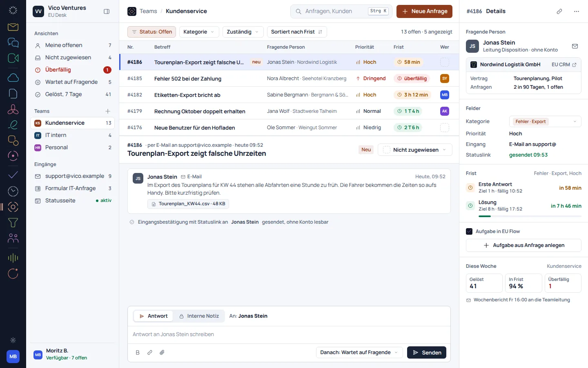Open the IT intern team
The image size is (588, 368).
click(73, 135)
